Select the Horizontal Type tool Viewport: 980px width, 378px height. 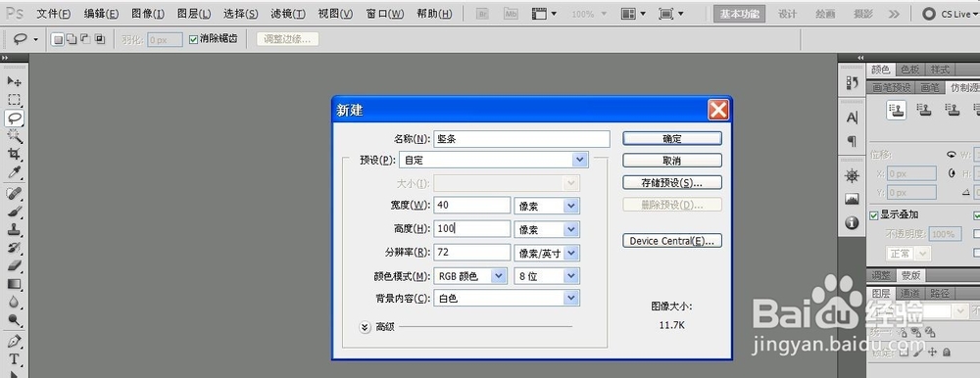coord(14,359)
